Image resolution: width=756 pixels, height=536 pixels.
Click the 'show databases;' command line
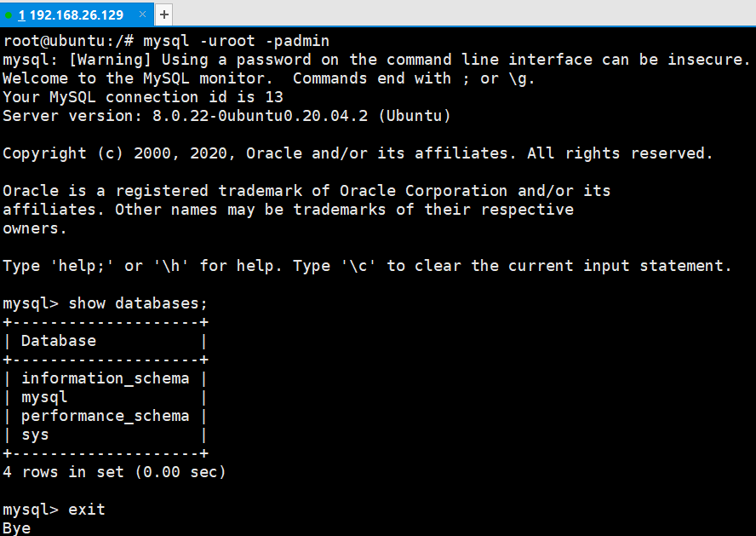click(138, 303)
